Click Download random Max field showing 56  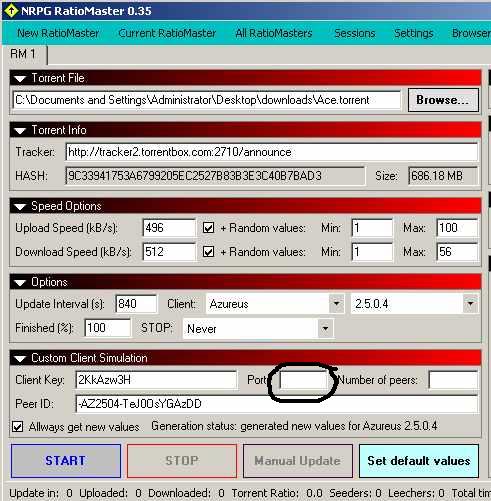[x=457, y=252]
